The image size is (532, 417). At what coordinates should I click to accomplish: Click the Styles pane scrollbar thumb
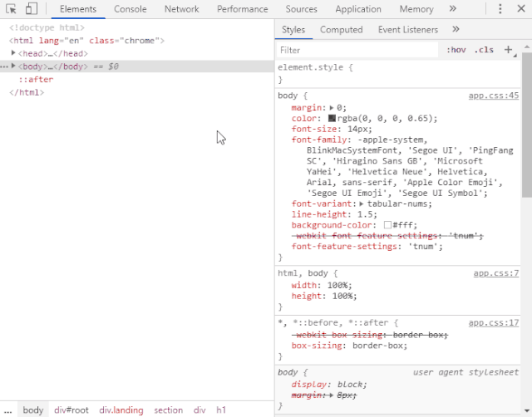tap(526, 125)
